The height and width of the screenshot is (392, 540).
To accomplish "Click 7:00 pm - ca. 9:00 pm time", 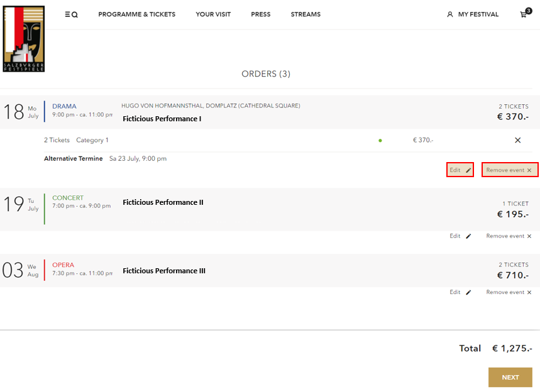I will click(x=81, y=206).
